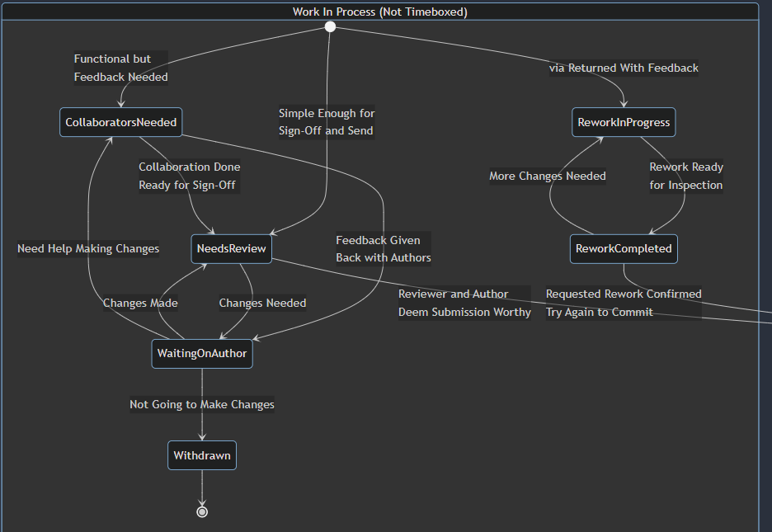Select the 'Need Help Making Changes' label
The height and width of the screenshot is (532, 772).
click(88, 248)
